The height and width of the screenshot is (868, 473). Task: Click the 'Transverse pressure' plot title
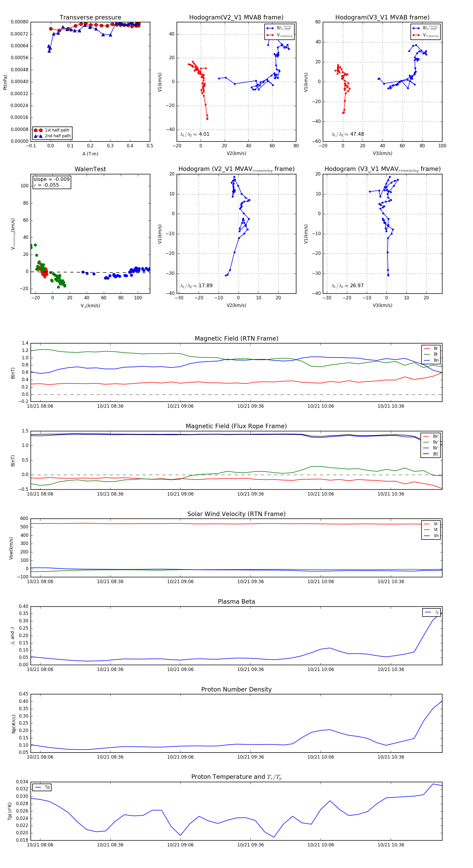(90, 18)
